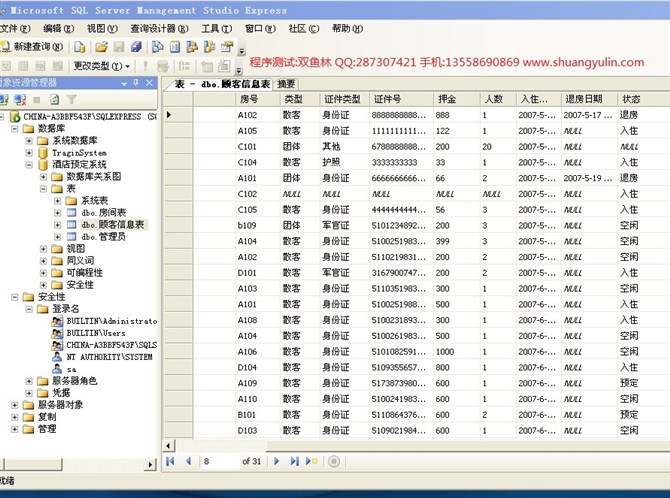Open the 工具(T) menu
670x498 pixels.
tap(217, 29)
